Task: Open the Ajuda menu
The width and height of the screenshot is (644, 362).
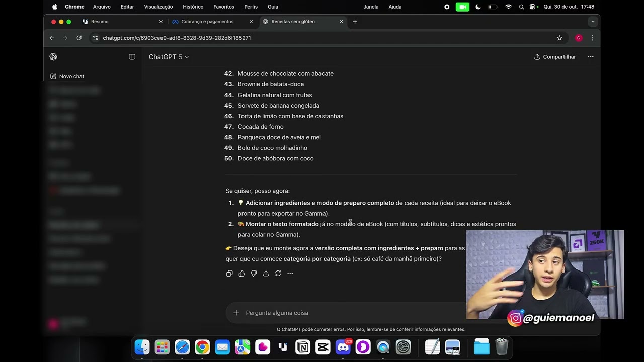Action: coord(395,7)
